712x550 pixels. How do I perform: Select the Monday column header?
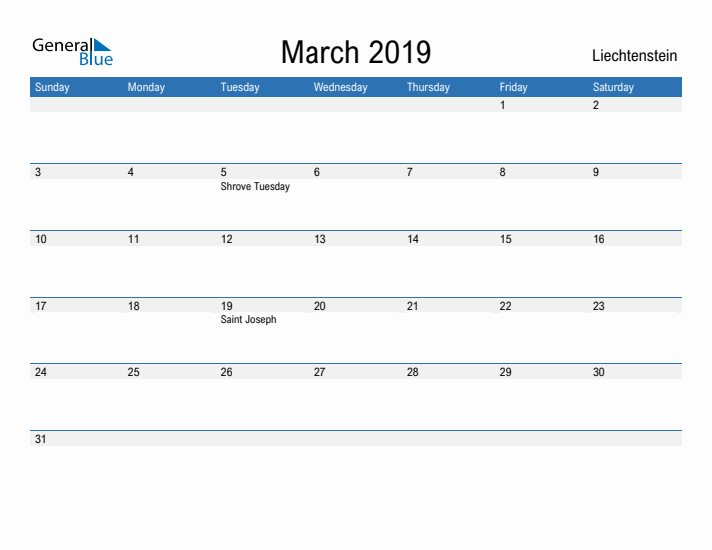[x=146, y=87]
